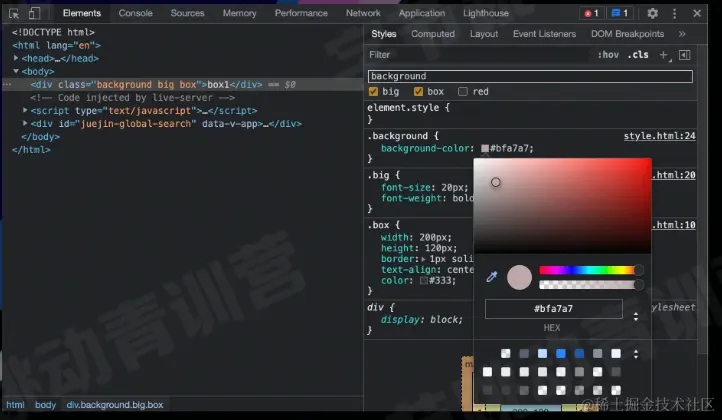Switch to the Computed tab

click(x=433, y=34)
